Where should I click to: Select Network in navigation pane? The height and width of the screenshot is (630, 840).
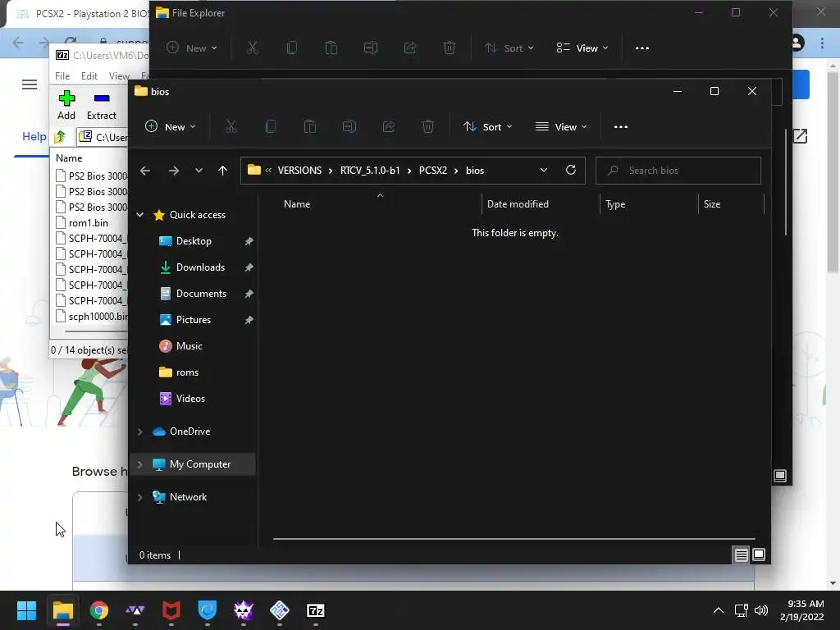(188, 497)
